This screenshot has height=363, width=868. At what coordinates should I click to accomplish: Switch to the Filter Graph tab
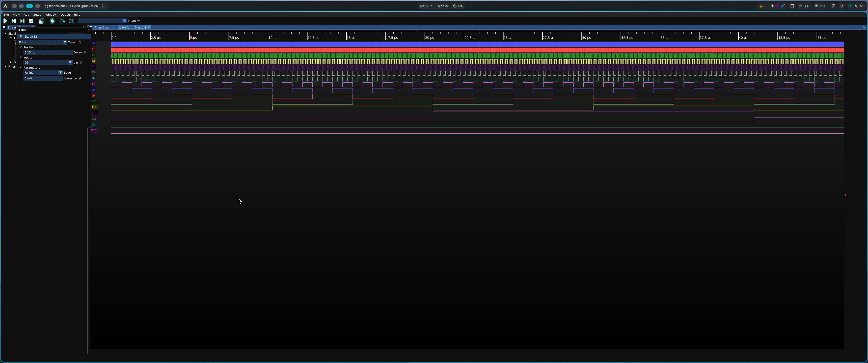click(102, 27)
